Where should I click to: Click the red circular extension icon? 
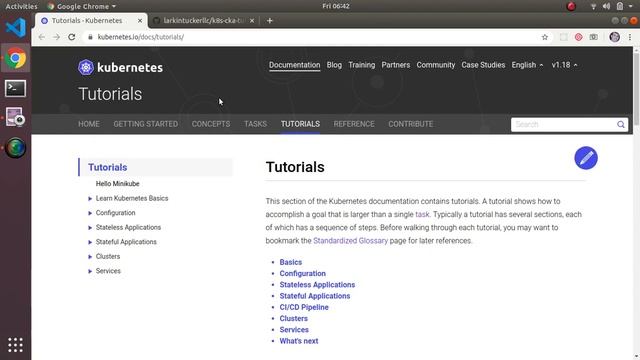coord(578,37)
